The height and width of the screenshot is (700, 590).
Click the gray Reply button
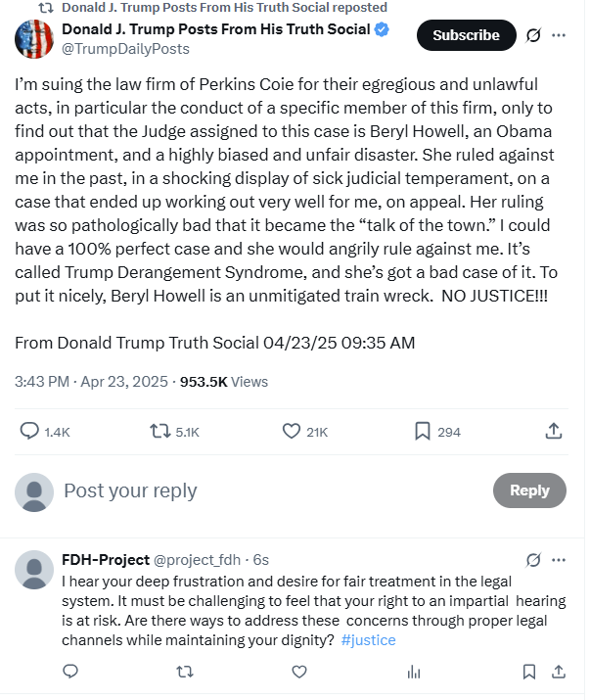(529, 490)
